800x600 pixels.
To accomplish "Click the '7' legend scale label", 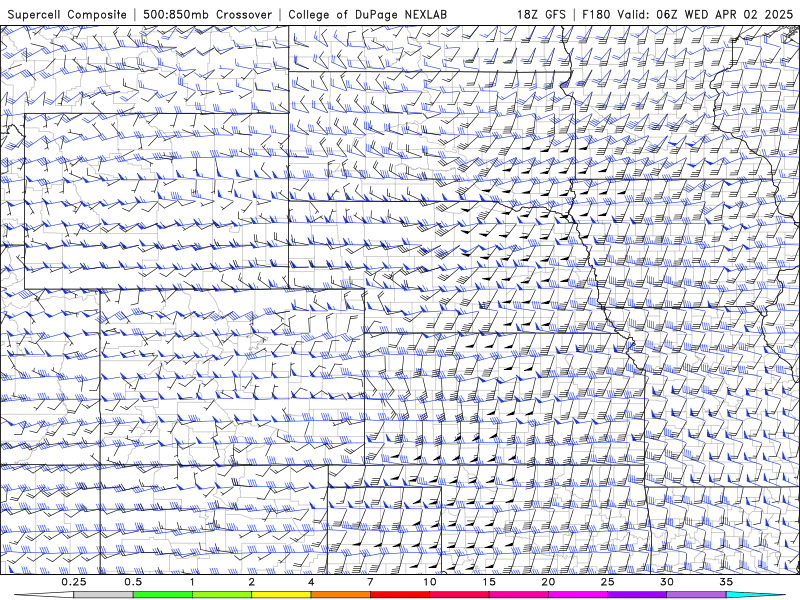I will click(x=370, y=582).
